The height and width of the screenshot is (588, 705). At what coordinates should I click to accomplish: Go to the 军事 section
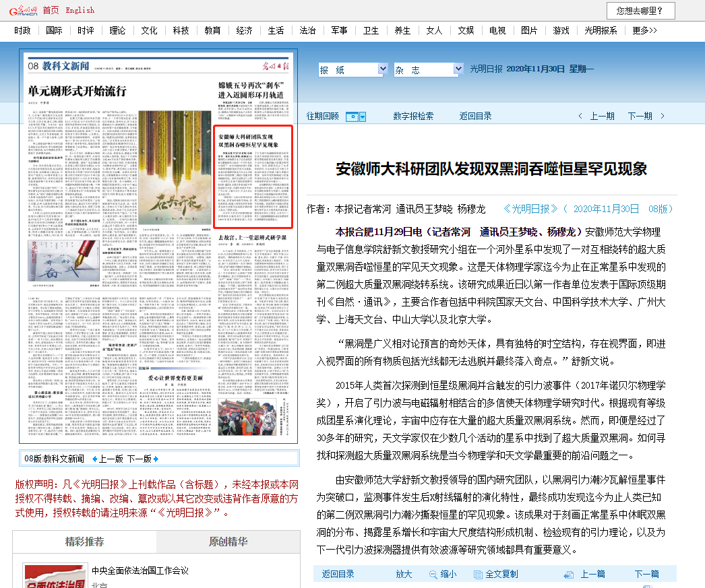339,30
